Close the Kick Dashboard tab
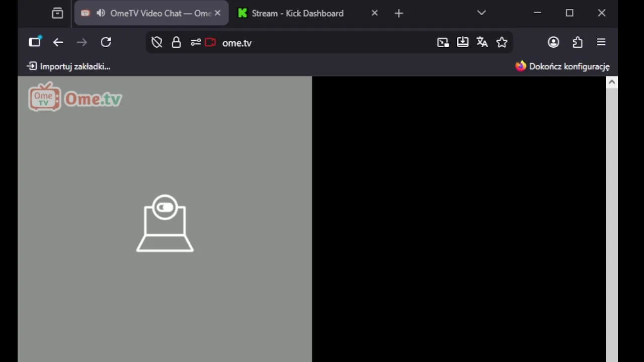 pos(374,13)
